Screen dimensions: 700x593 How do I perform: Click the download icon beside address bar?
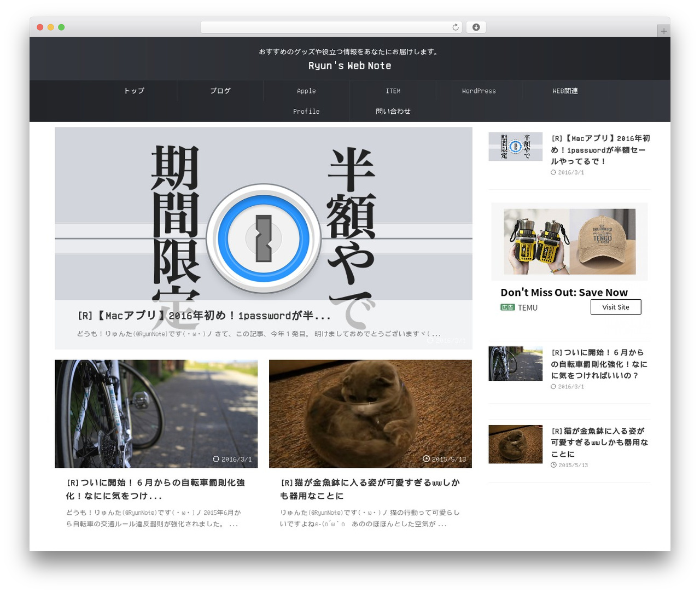pos(476,27)
